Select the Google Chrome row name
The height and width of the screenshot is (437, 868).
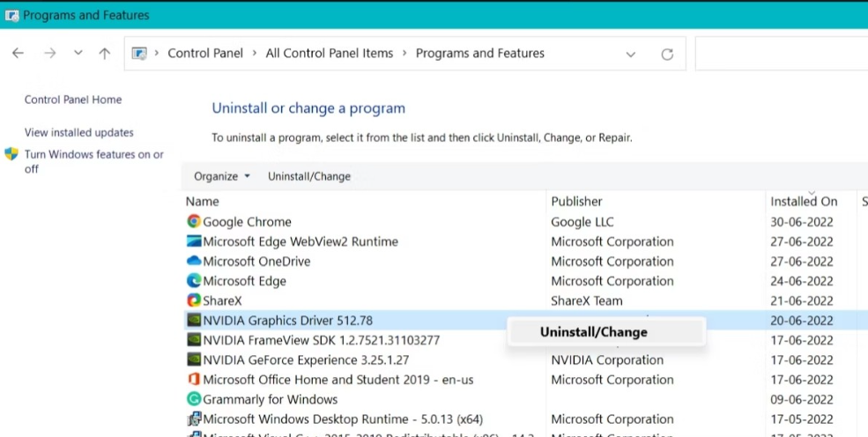247,222
